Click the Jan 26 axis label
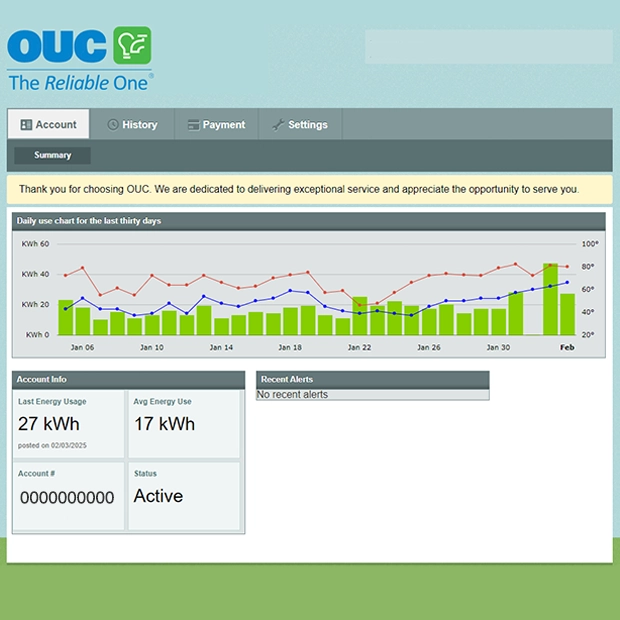 point(429,347)
